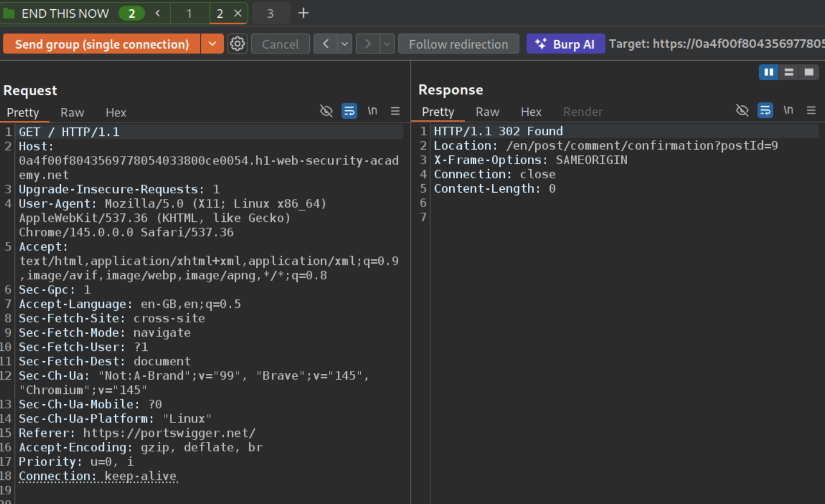Image resolution: width=825 pixels, height=504 pixels.
Task: Expand Send group options dropdown arrow
Action: click(212, 44)
